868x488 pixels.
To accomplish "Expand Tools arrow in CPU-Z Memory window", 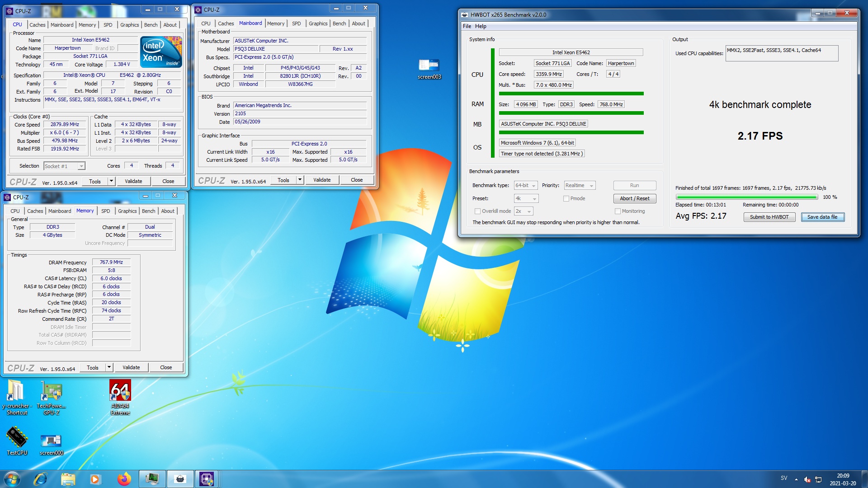I will [109, 367].
